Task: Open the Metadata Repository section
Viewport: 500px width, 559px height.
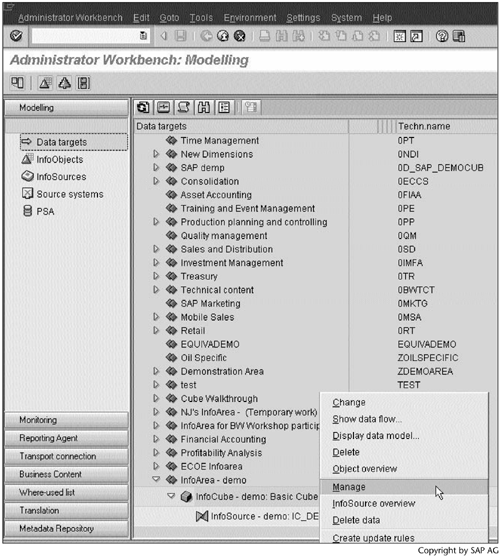Action: pos(66,528)
